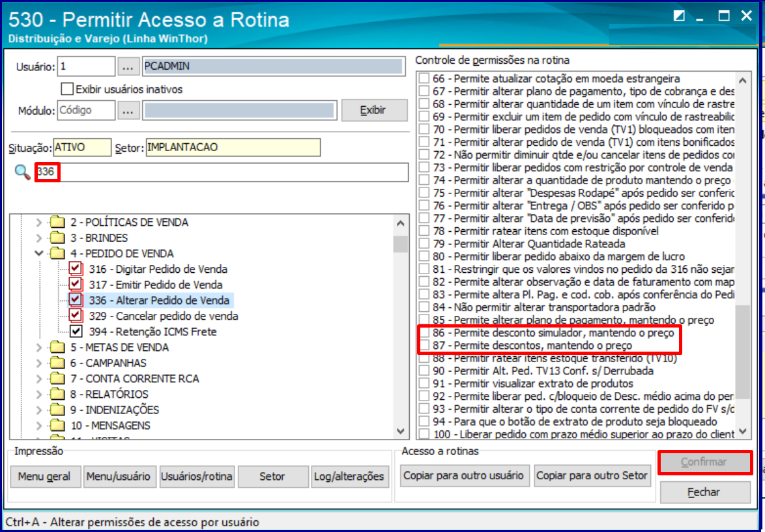The height and width of the screenshot is (532, 765).
Task: Click the folder icon for 9 - INDENIZAÇÕES
Action: 57,410
